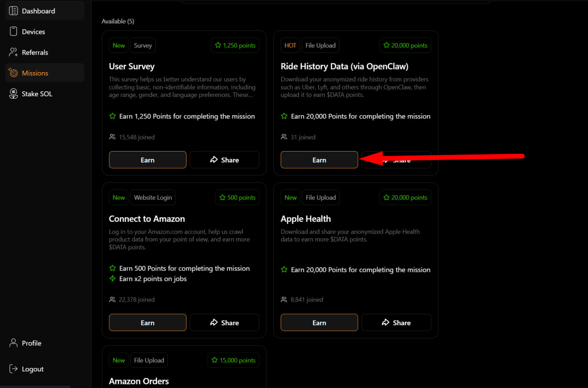Image resolution: width=588 pixels, height=388 pixels.
Task: Click the Website Login tag
Action: (x=153, y=197)
